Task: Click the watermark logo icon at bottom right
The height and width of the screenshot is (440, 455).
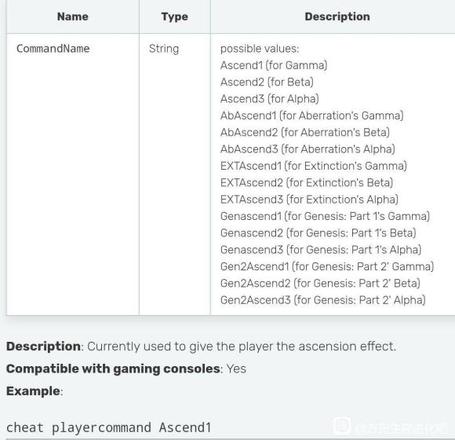Action: [x=341, y=426]
